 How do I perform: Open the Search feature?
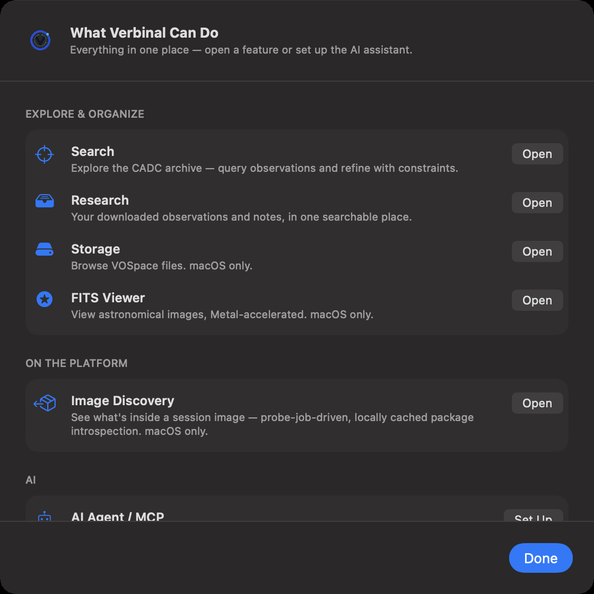coord(537,154)
